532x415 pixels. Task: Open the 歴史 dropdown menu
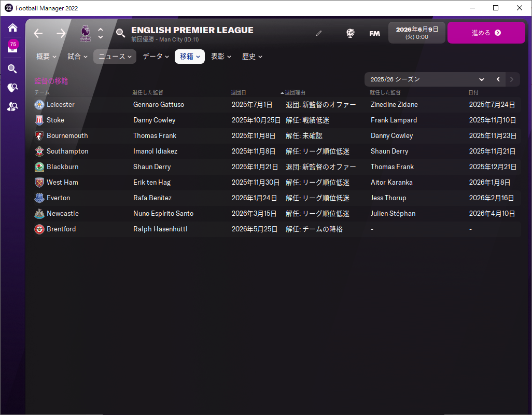point(252,57)
